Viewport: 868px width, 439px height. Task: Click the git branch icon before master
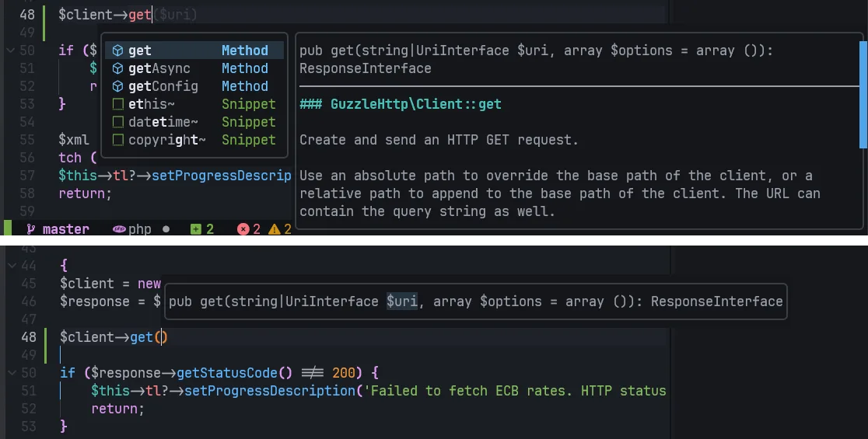[x=31, y=229]
